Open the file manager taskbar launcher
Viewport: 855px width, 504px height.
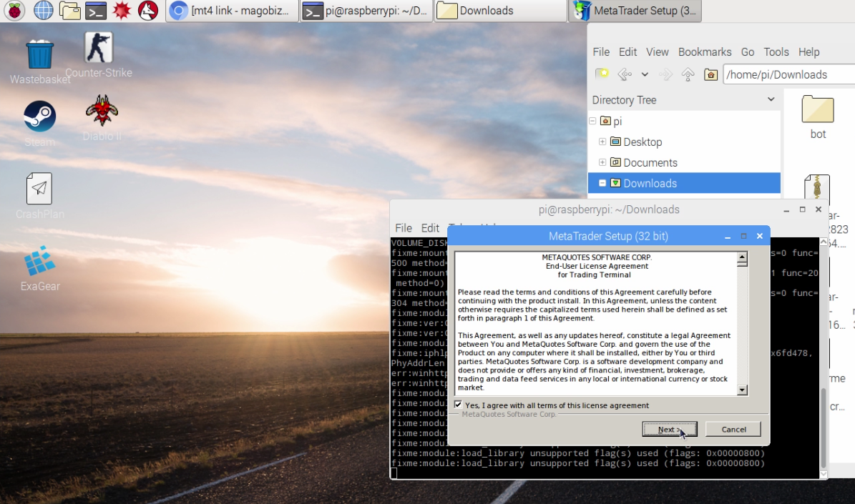click(x=70, y=10)
